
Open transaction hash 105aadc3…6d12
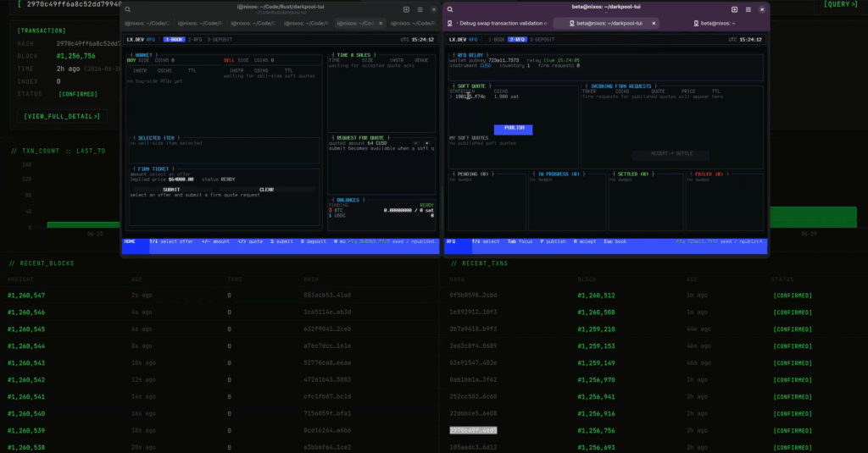click(x=473, y=447)
